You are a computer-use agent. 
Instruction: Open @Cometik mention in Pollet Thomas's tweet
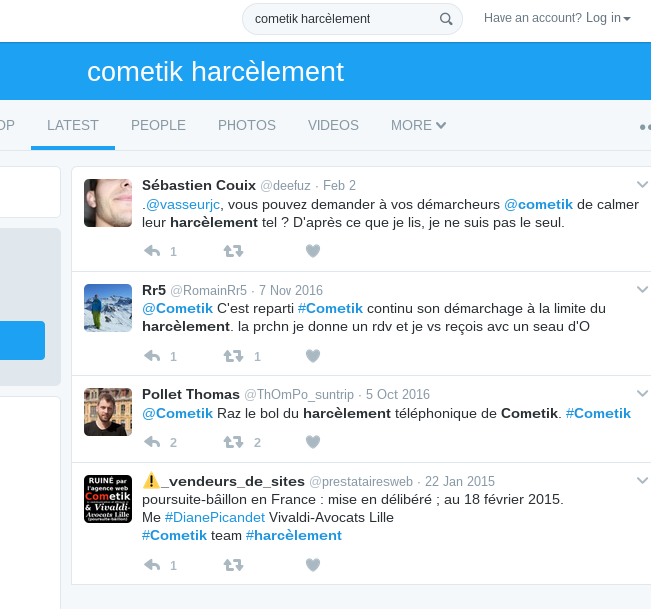point(177,413)
